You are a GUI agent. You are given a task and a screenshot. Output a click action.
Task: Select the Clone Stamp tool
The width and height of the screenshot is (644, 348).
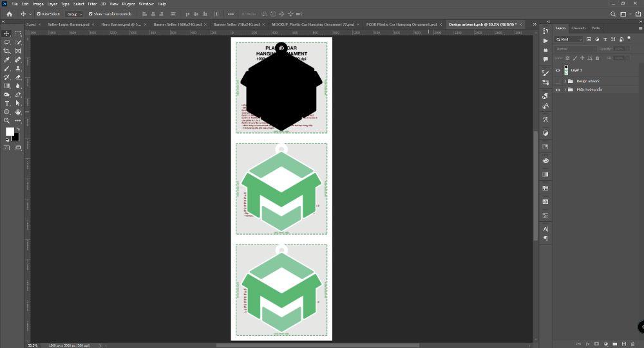pos(17,69)
